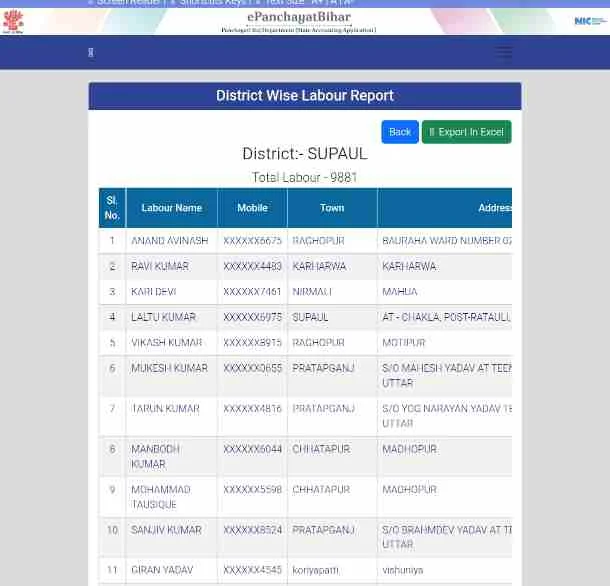Click the Bihar government emblem logo
Image resolution: width=610 pixels, height=586 pixels.
pyautogui.click(x=13, y=22)
